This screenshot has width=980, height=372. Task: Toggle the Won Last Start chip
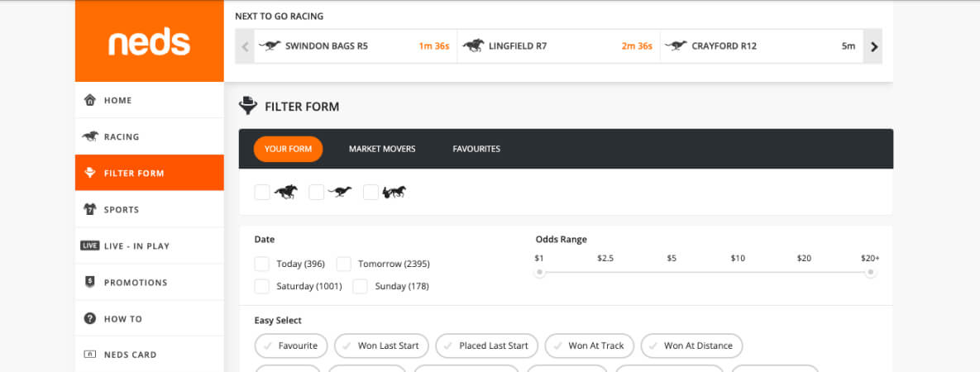point(382,346)
